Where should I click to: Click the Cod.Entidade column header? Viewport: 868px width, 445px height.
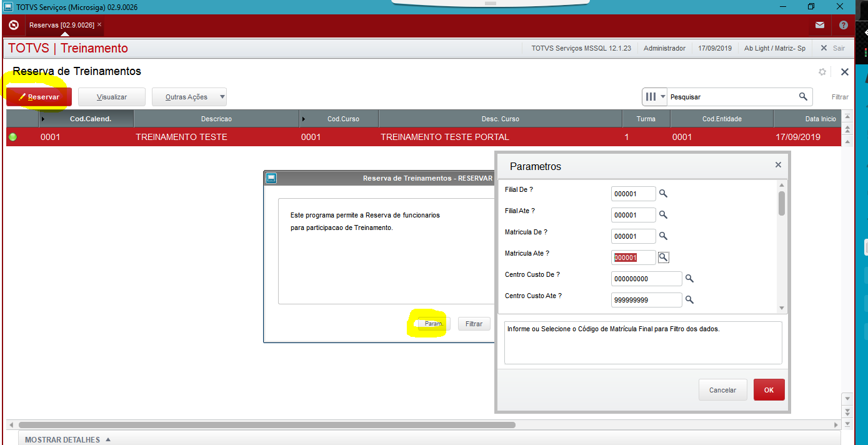tap(721, 119)
